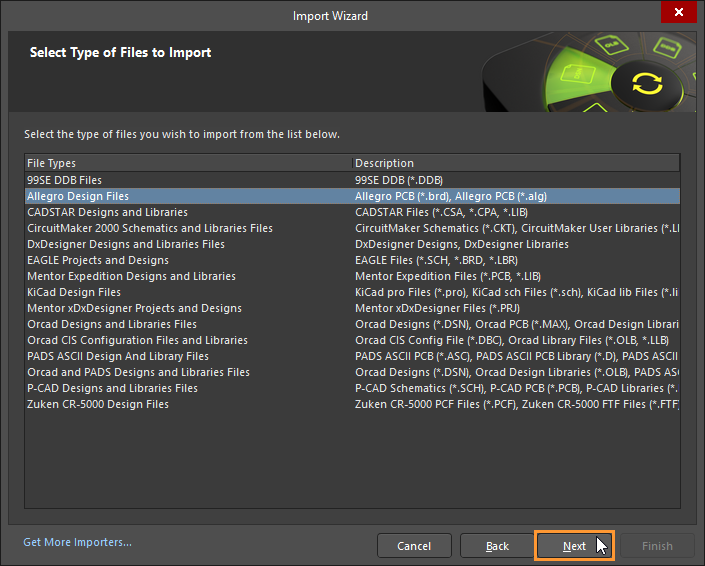Choose Orcad CIS Configuration Files and Libraries
705x566 pixels.
(x=137, y=340)
